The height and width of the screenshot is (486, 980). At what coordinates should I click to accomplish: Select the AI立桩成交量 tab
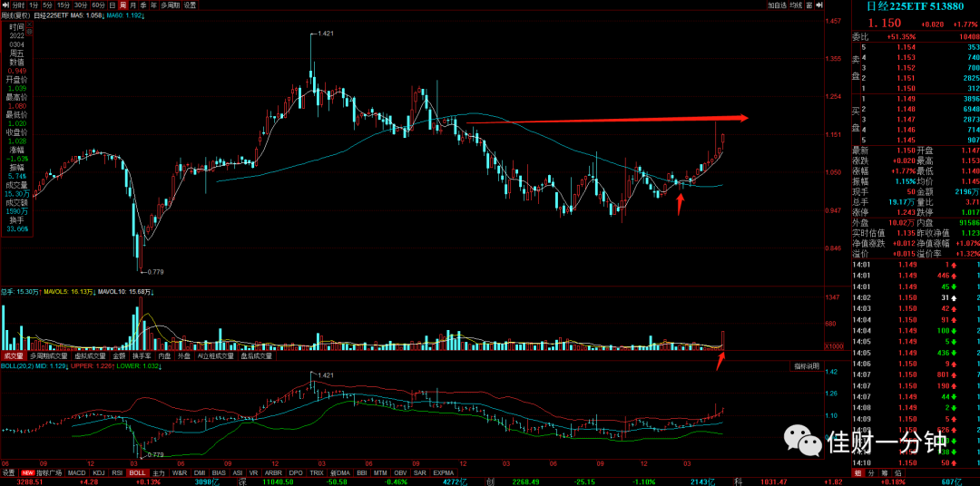pyautogui.click(x=216, y=356)
